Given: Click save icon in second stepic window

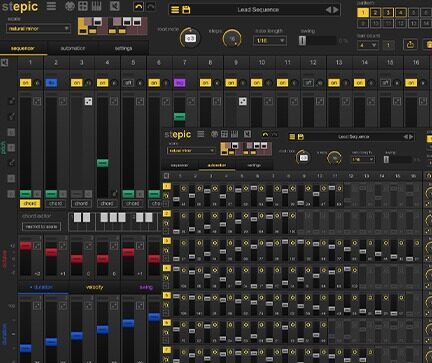Looking at the screenshot, I should (300, 137).
